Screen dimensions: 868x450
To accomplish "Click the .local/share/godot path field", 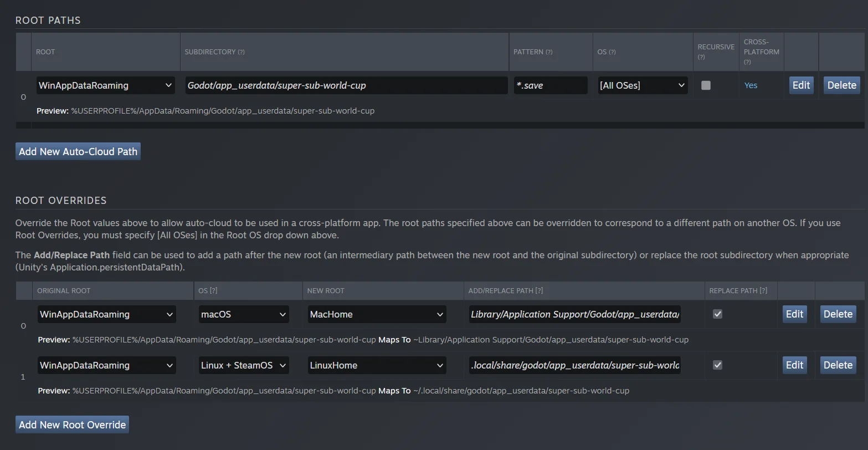I will tap(574, 365).
